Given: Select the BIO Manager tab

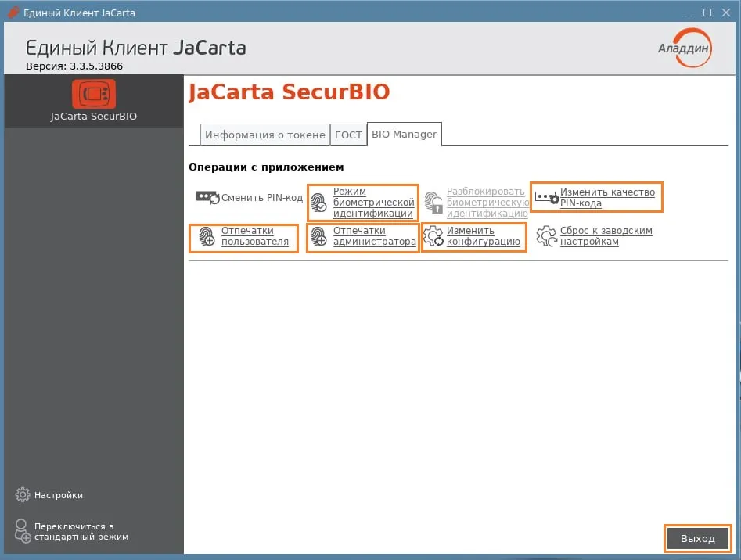Looking at the screenshot, I should pos(404,134).
